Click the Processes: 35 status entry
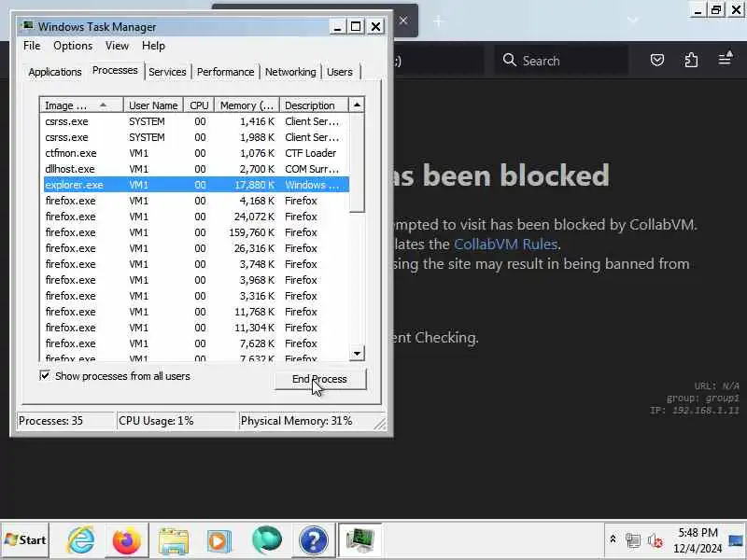 pyautogui.click(x=65, y=421)
